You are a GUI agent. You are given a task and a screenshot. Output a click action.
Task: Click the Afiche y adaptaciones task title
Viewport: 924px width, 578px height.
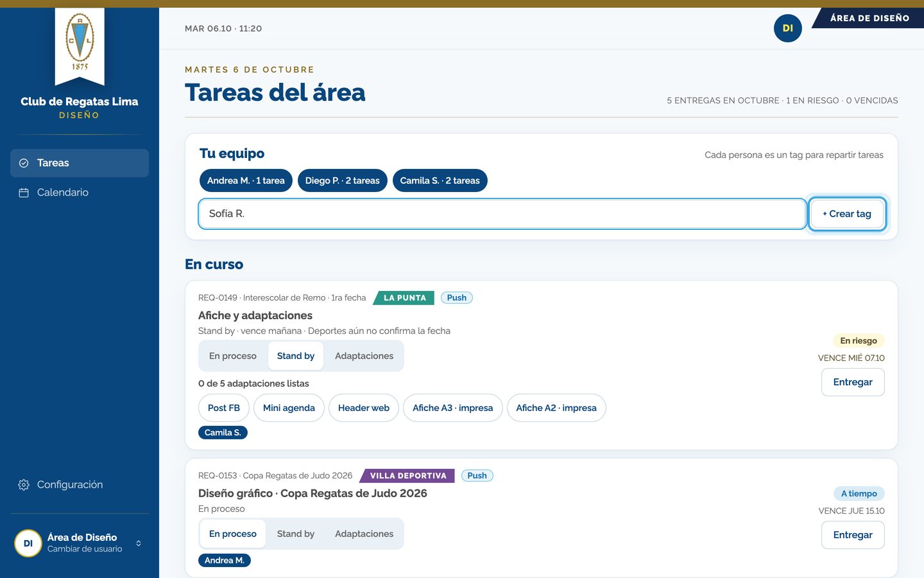[x=255, y=315]
